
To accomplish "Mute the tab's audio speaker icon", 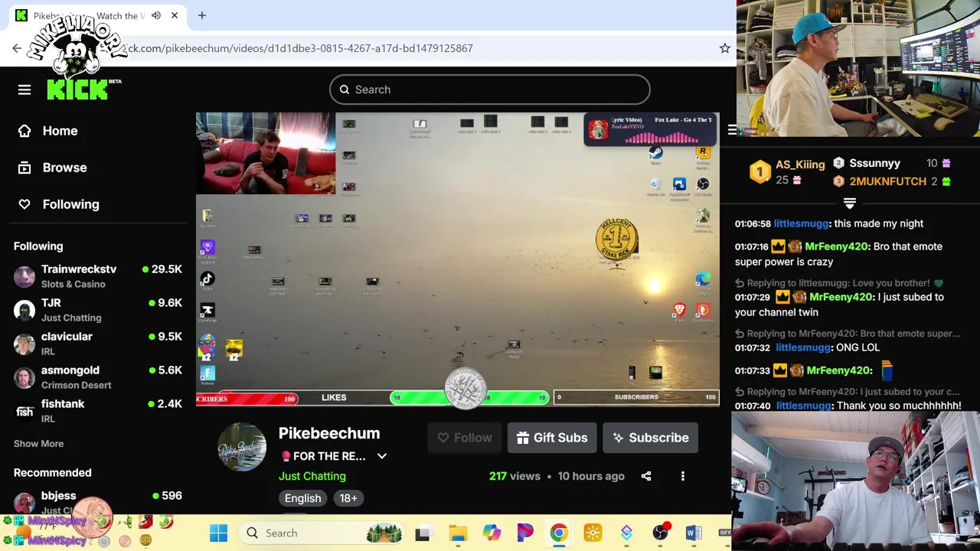I will (x=156, y=15).
